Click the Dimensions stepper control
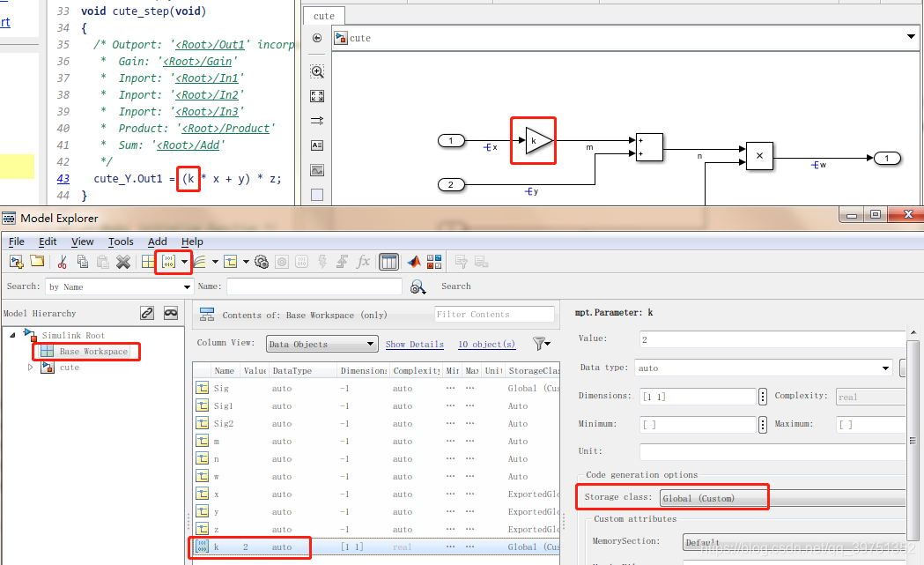The width and height of the screenshot is (924, 565). pyautogui.click(x=763, y=397)
